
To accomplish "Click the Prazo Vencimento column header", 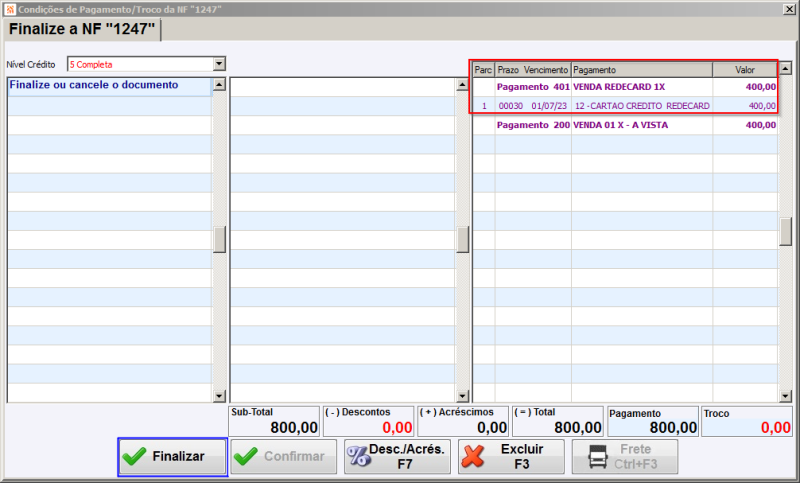I will tap(533, 70).
